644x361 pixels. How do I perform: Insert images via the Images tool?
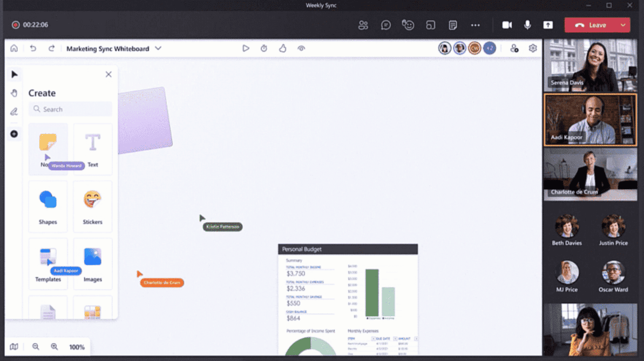coord(92,264)
